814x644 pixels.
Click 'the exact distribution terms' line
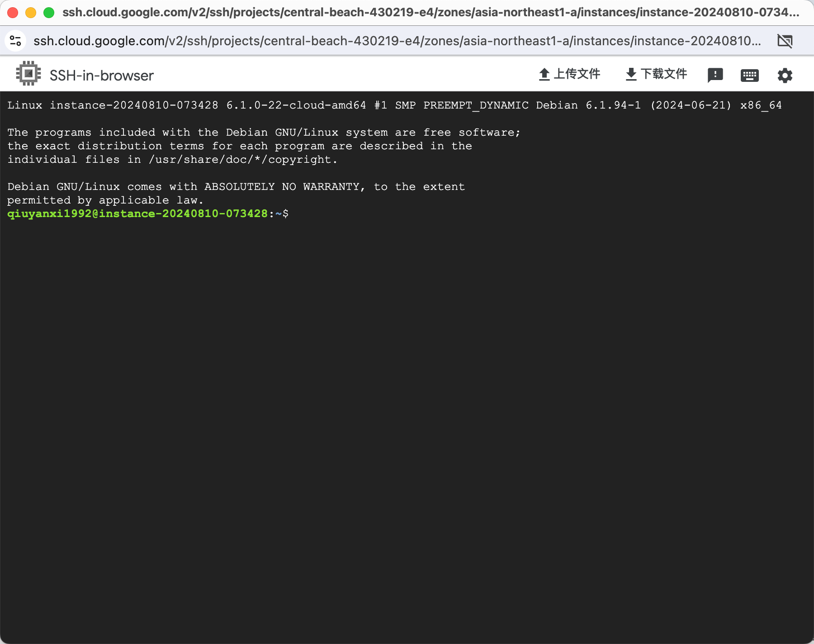240,146
